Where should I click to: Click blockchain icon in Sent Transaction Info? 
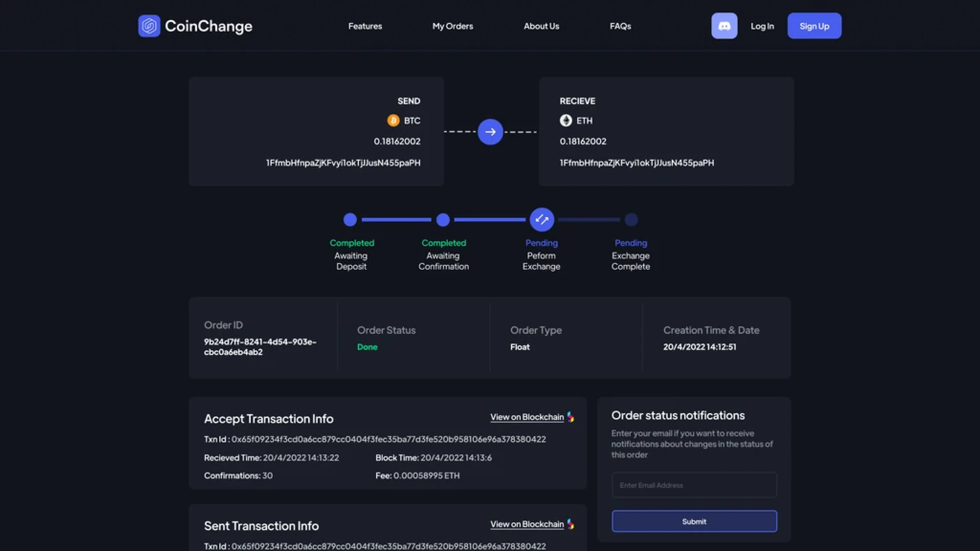(x=571, y=524)
